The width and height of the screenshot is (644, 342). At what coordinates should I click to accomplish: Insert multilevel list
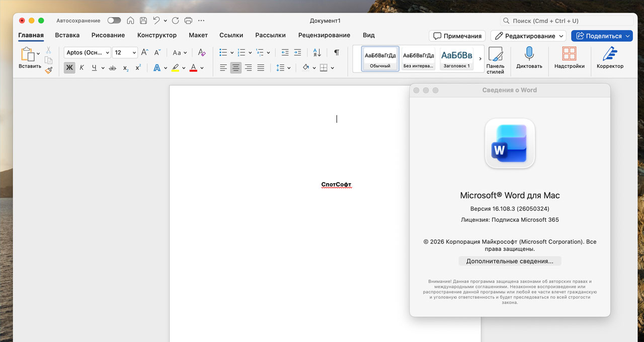[x=260, y=52]
